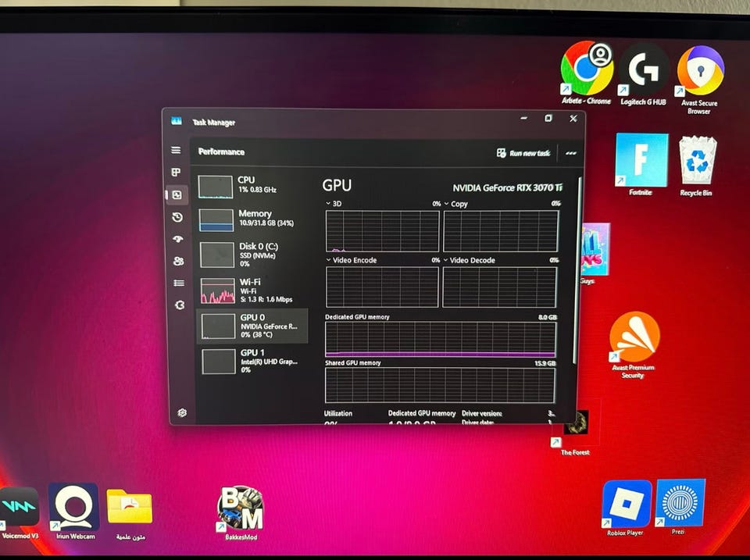Screen dimensions: 750x560
Task: Select the Memory performance entry
Action: coord(252,219)
